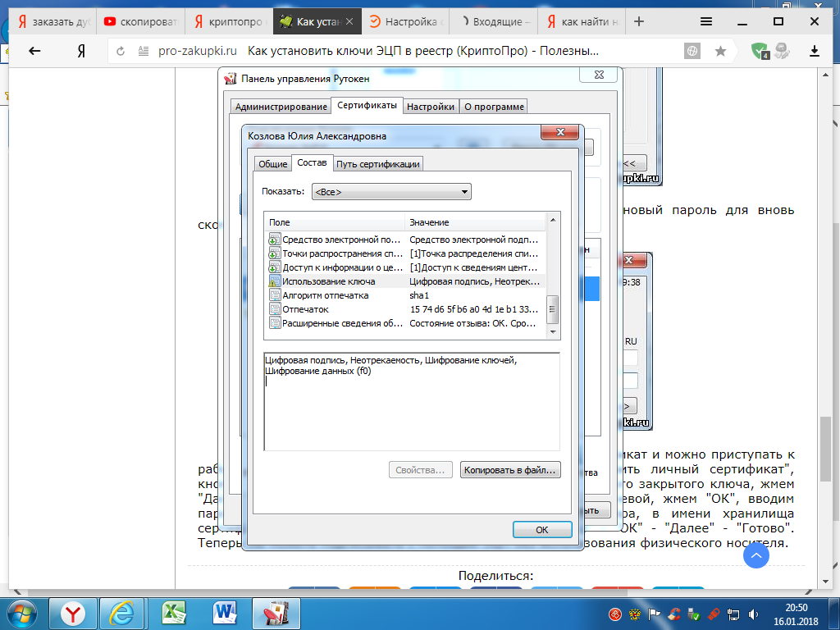Launch Excel from the taskbar
The width and height of the screenshot is (840, 630).
tap(173, 613)
